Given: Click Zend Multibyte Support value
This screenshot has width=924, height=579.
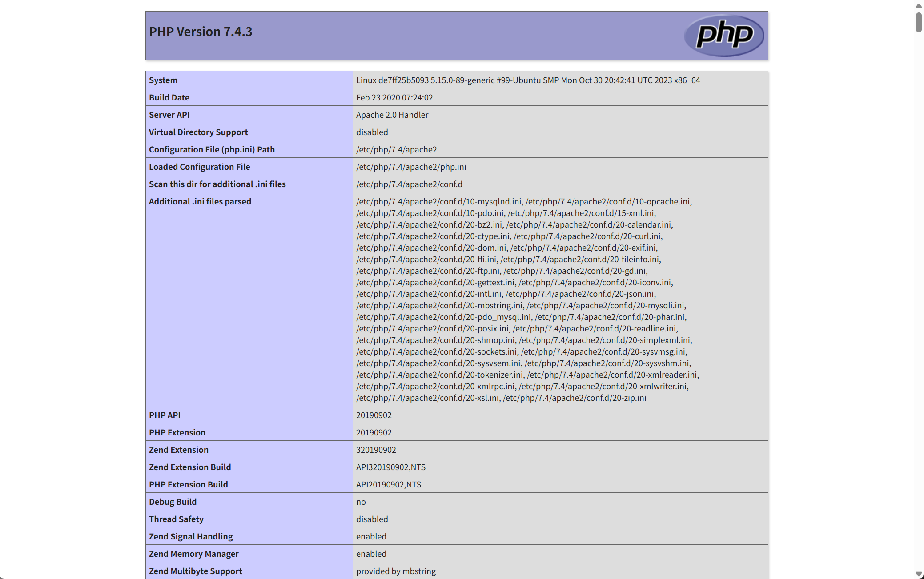Looking at the screenshot, I should (x=396, y=571).
